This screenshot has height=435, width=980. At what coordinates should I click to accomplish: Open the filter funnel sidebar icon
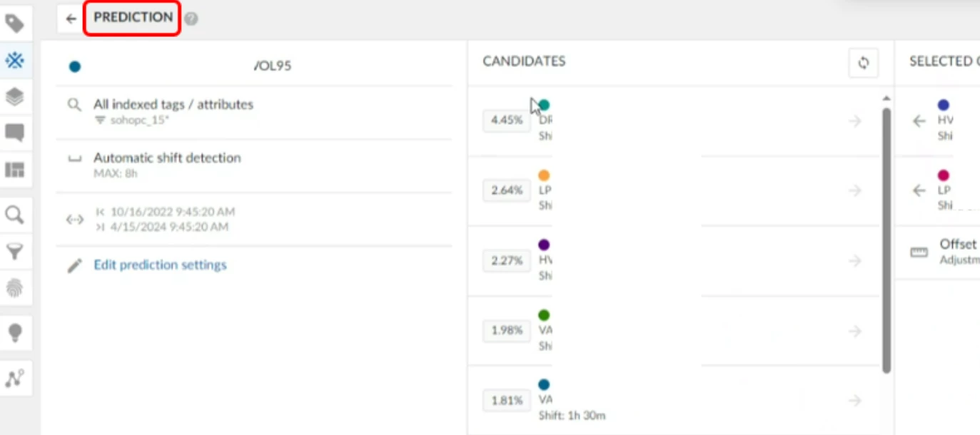(x=14, y=251)
